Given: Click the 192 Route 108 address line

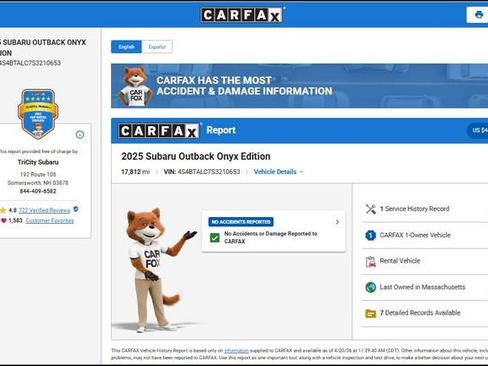Looking at the screenshot, I should click(x=38, y=174).
